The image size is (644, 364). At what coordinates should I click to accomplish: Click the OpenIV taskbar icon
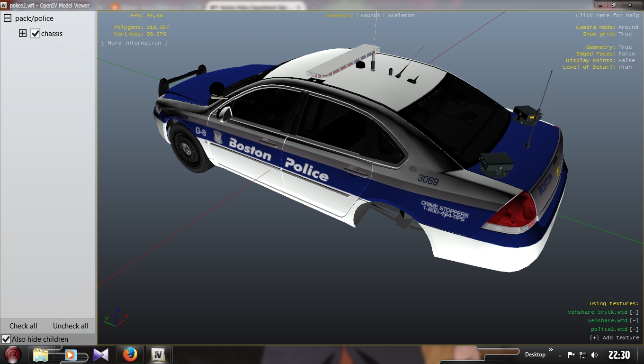[x=158, y=355]
